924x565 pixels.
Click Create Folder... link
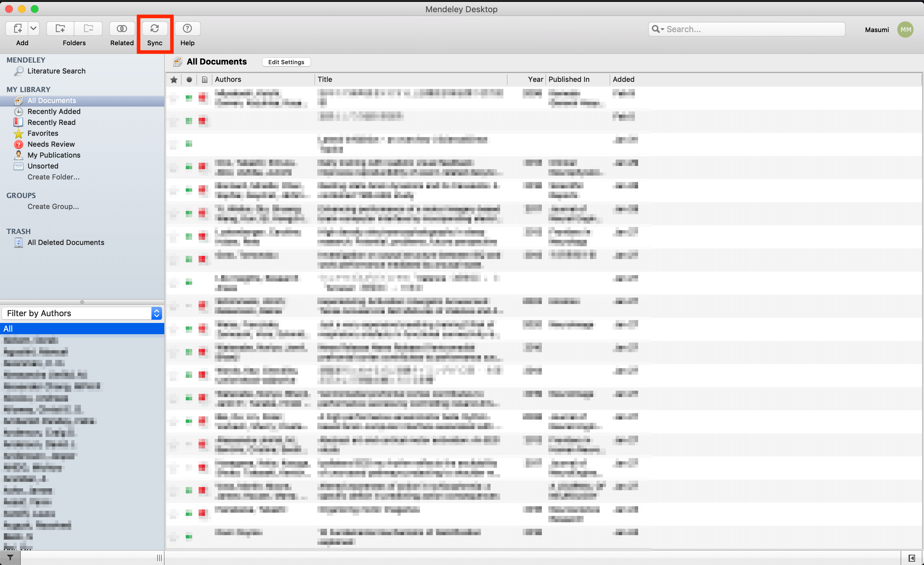tap(53, 177)
